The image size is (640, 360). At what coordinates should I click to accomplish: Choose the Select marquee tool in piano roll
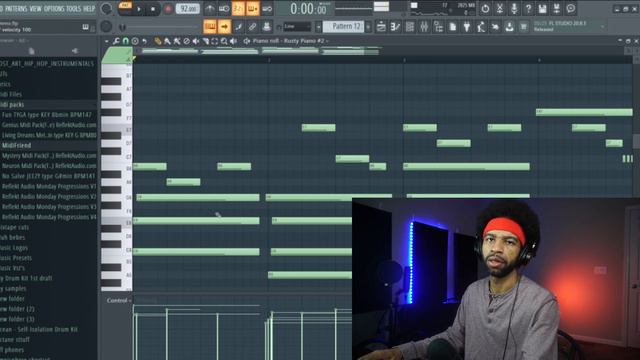point(215,41)
